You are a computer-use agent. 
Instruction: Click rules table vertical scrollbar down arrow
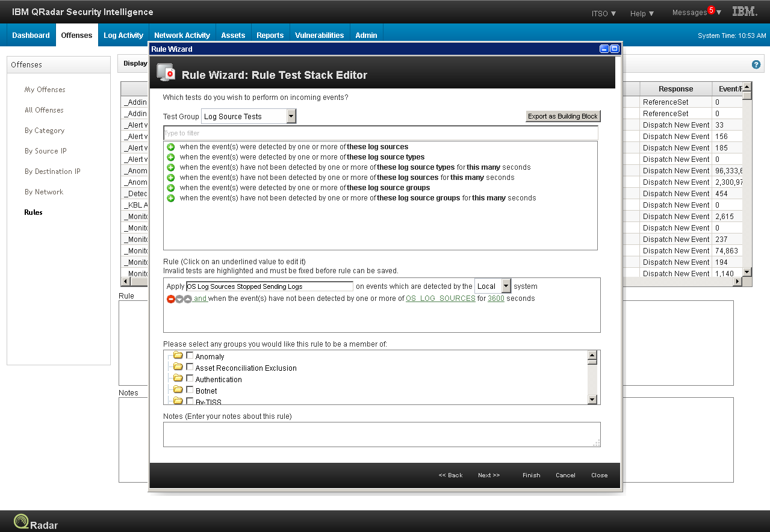tap(747, 272)
